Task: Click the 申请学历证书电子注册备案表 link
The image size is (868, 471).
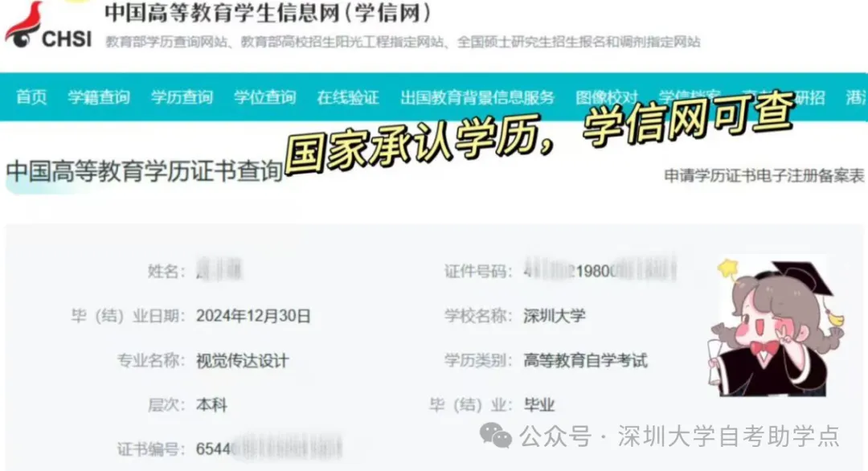Action: (x=764, y=175)
